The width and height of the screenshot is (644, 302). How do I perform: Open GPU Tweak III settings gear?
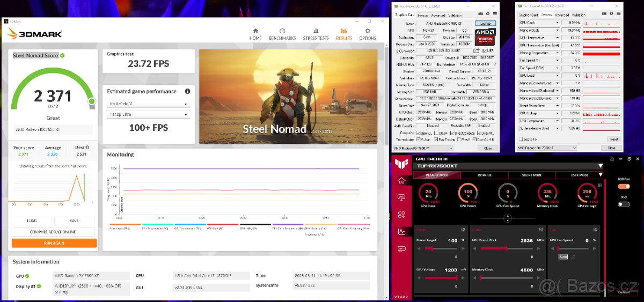pyautogui.click(x=612, y=159)
